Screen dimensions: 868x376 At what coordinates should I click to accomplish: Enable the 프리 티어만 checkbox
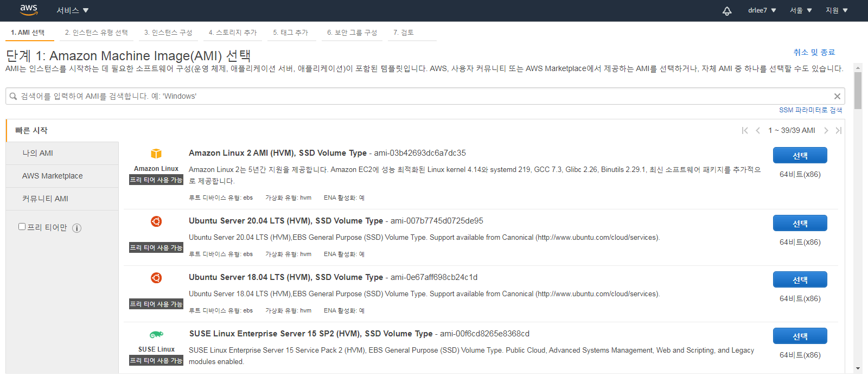tap(22, 227)
